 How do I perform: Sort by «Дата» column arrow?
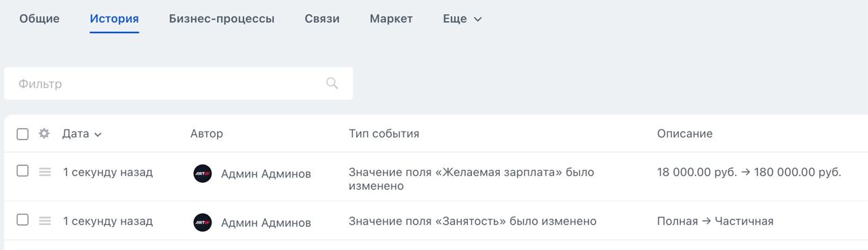pyautogui.click(x=98, y=135)
